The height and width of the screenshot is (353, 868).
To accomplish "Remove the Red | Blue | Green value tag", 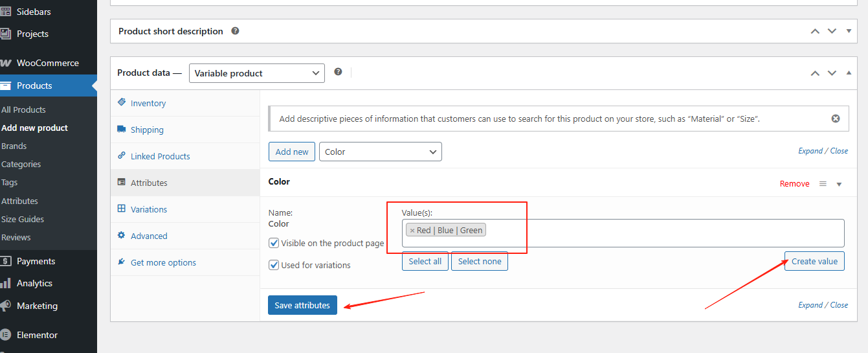I will tap(412, 231).
